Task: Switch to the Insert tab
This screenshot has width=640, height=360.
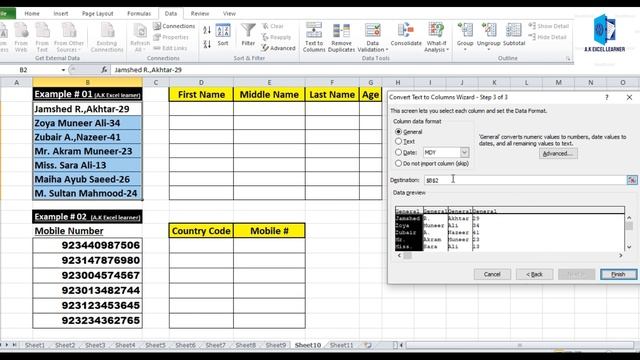Action: (61, 13)
